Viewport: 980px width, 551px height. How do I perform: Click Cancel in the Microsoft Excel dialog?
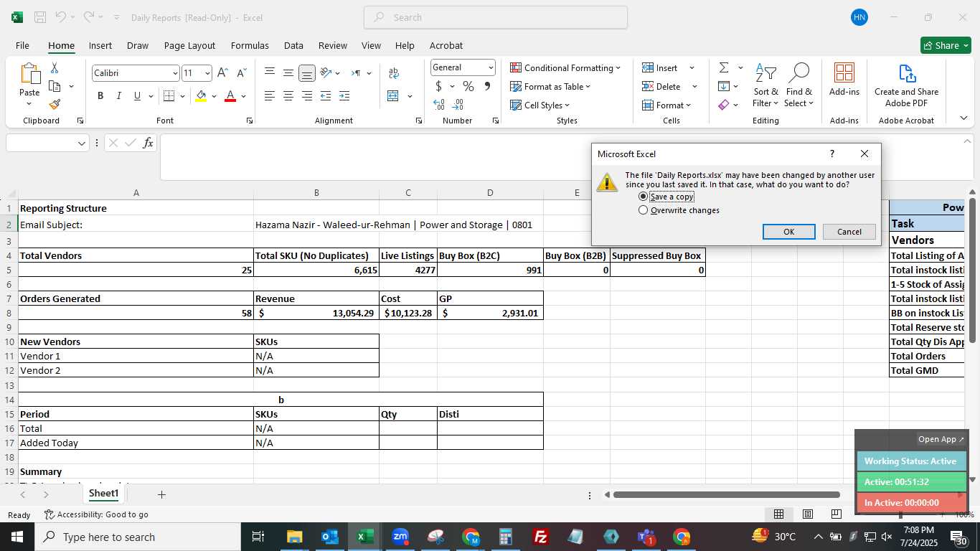click(x=849, y=232)
